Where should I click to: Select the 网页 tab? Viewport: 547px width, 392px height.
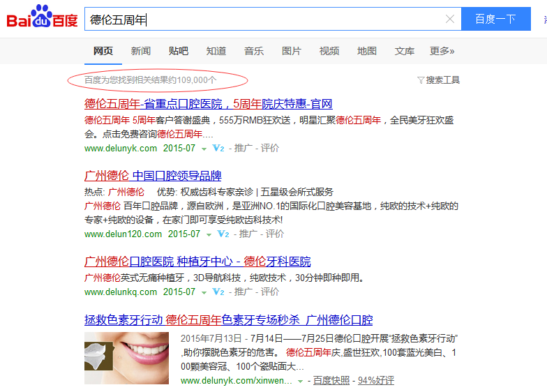click(103, 51)
